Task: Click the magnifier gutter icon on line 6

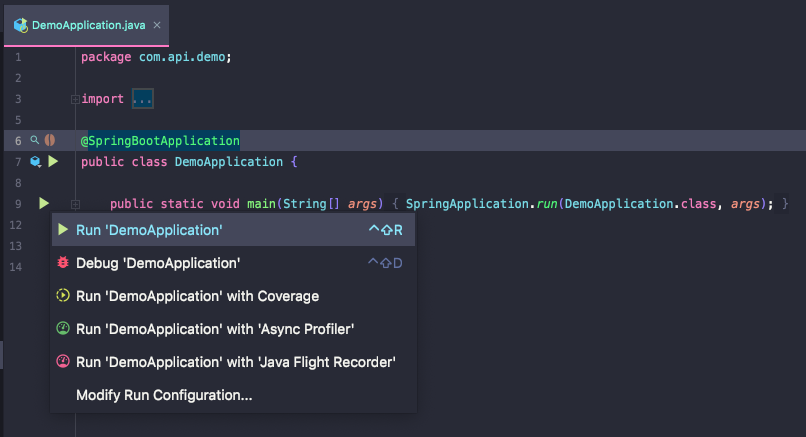Action: pyautogui.click(x=35, y=141)
